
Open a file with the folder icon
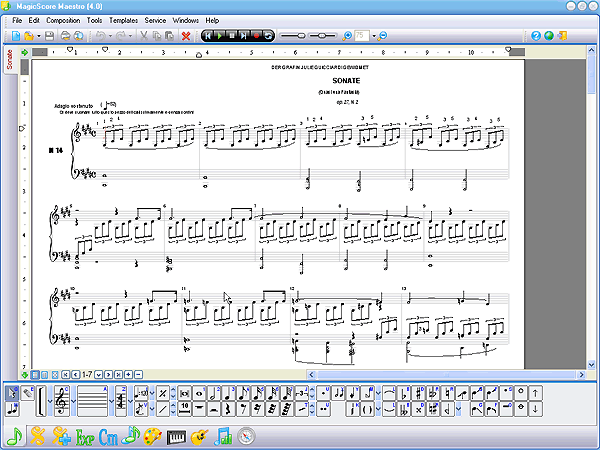[29, 36]
